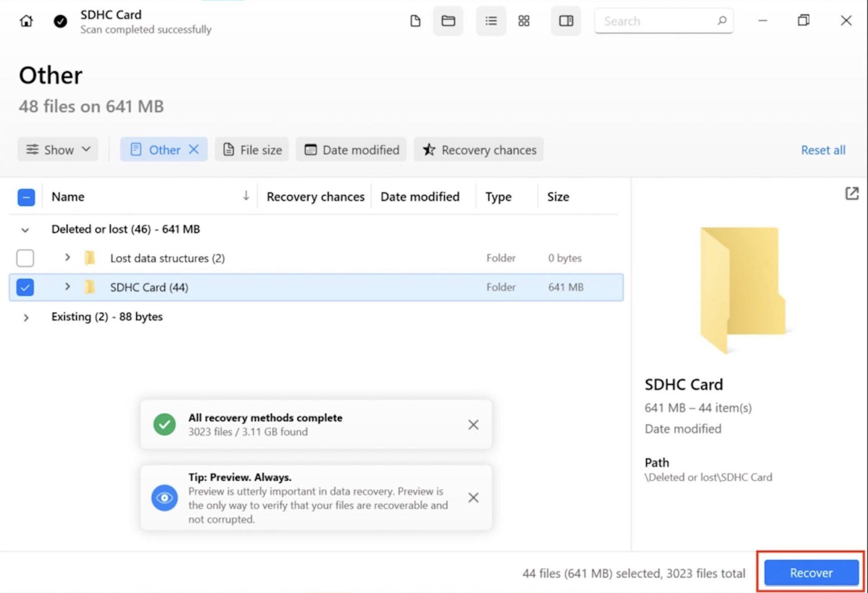Open preview in external window icon

coord(852,194)
